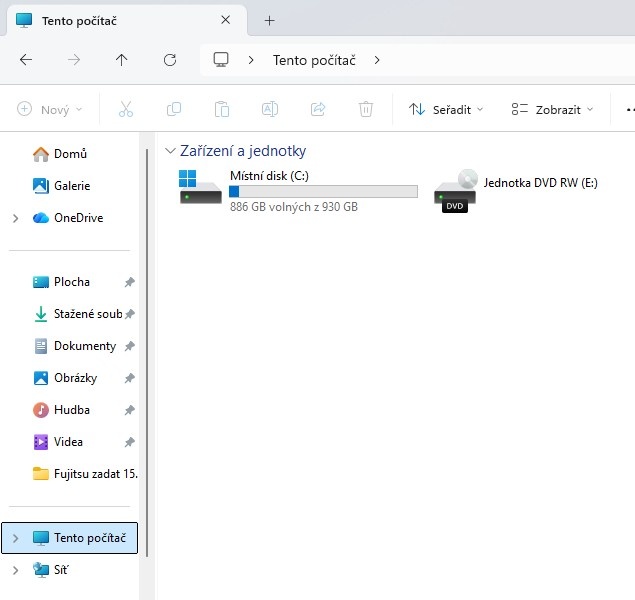Open a new tab with plus button
Screen dimensions: 635x600
269,20
